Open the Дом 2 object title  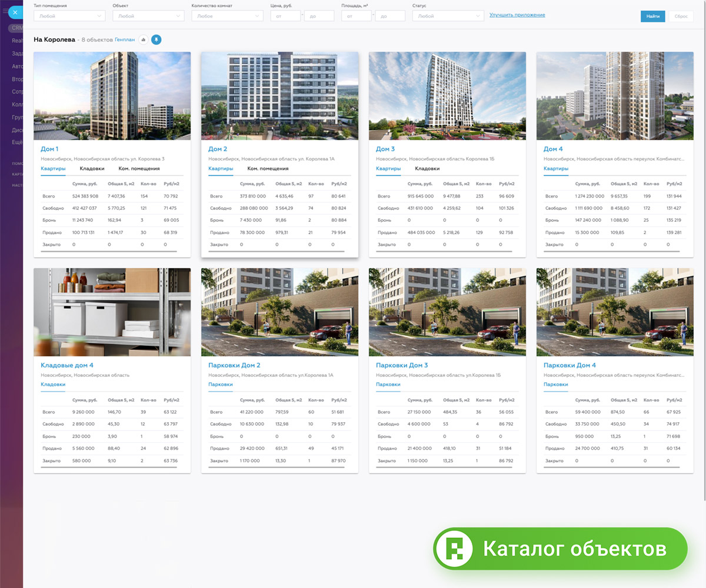(218, 149)
